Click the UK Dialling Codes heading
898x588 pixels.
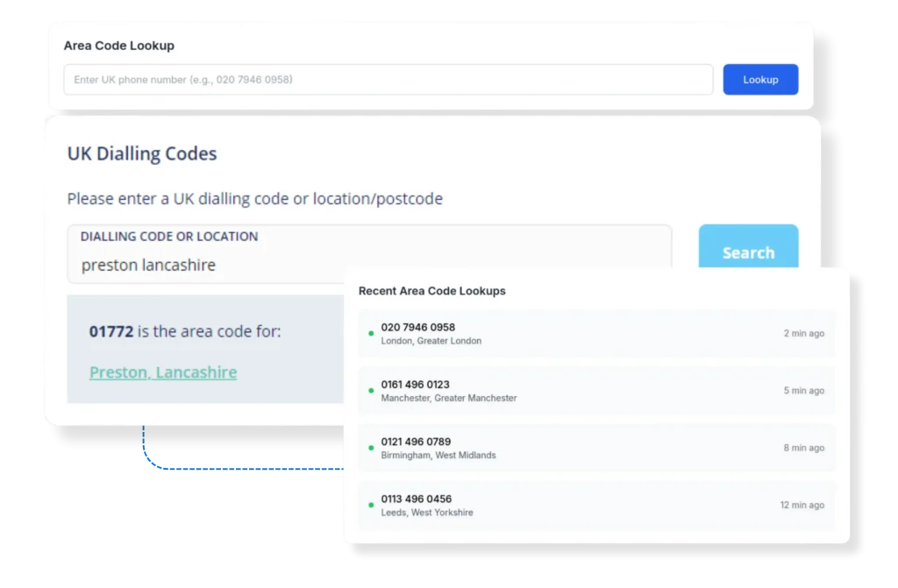point(142,154)
